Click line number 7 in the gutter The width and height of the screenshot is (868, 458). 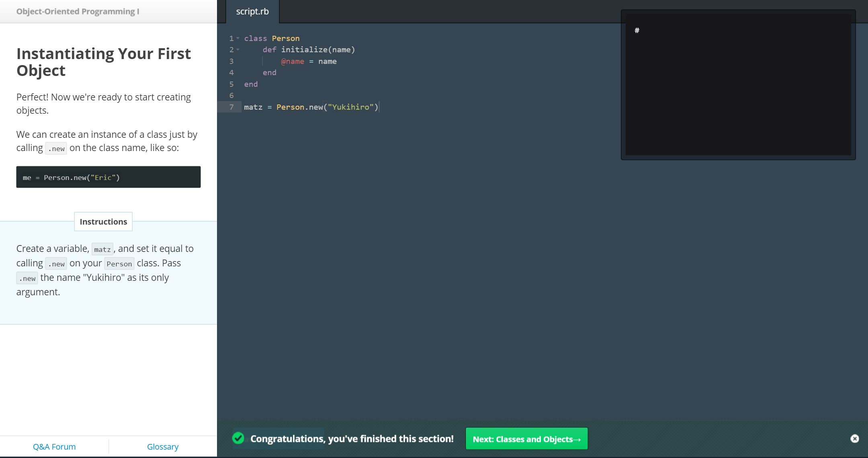pos(231,107)
